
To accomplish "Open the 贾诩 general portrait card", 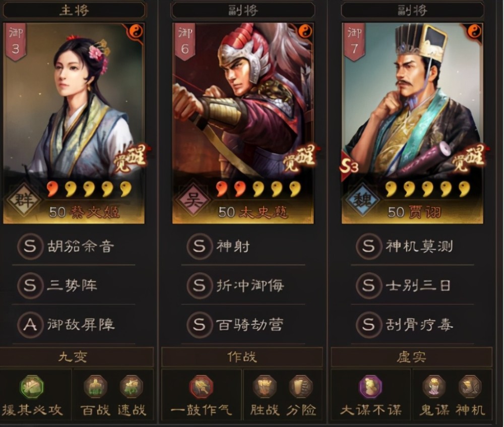I will [412, 123].
